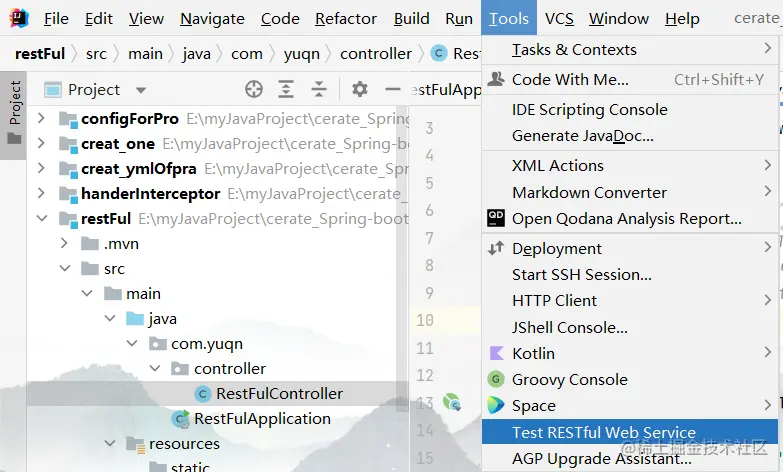The height and width of the screenshot is (472, 783).
Task: Open the Window menu
Action: pyautogui.click(x=619, y=18)
